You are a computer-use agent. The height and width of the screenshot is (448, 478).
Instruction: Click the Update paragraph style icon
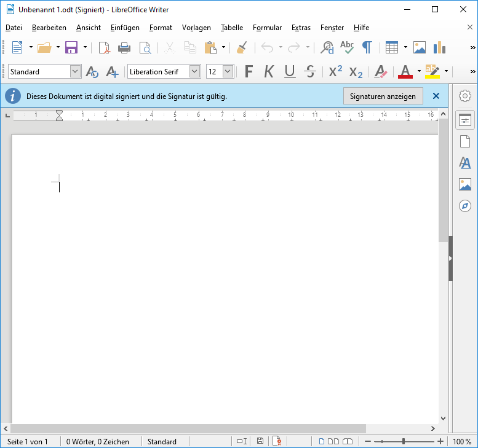tap(92, 72)
